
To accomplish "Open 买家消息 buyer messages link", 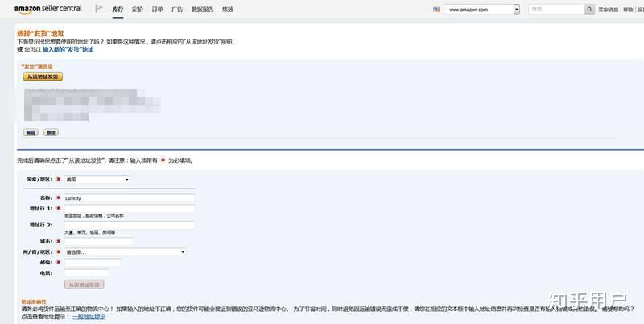I will [x=608, y=10].
